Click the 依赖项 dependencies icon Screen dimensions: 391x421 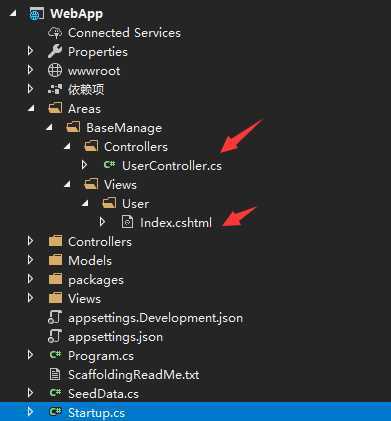(x=55, y=89)
